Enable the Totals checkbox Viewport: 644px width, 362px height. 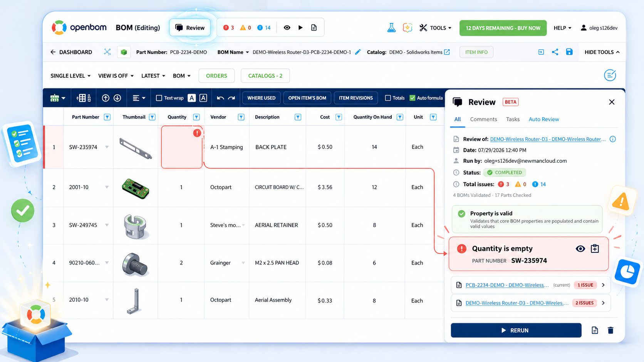tap(388, 98)
